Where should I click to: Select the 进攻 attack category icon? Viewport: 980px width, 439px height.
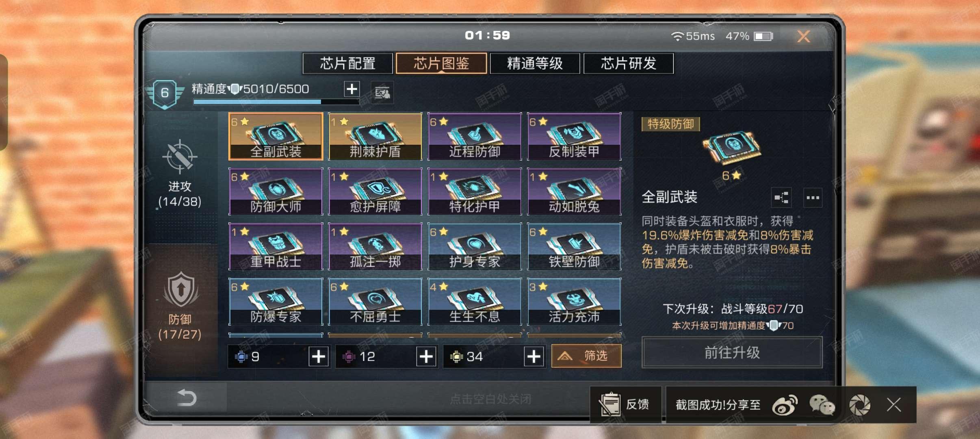(x=180, y=157)
